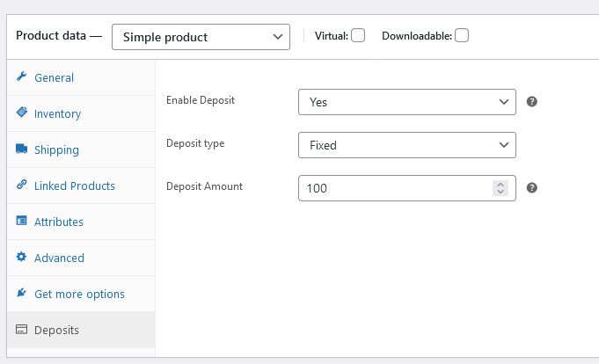Screen dimensions: 599x364
Task: Click the Advanced gear icon
Action: (21, 257)
